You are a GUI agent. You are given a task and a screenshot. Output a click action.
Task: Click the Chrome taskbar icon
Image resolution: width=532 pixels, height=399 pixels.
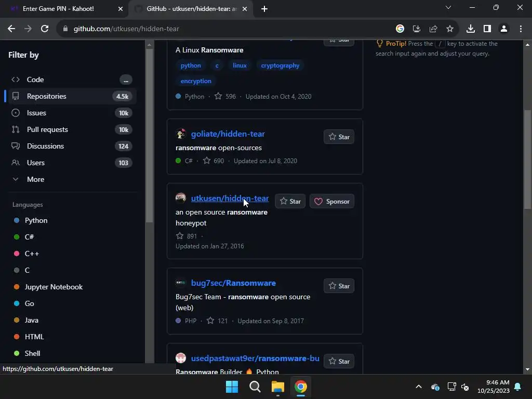300,387
